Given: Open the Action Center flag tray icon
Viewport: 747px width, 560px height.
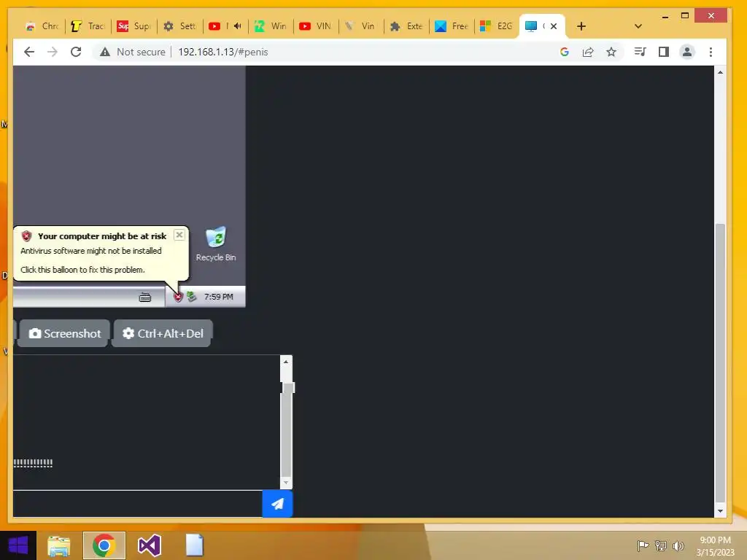Looking at the screenshot, I should (x=643, y=545).
